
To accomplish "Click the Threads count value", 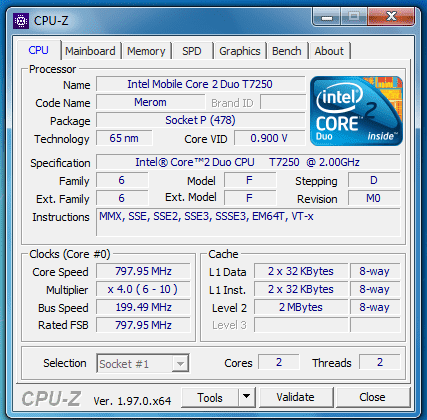I will [x=380, y=362].
